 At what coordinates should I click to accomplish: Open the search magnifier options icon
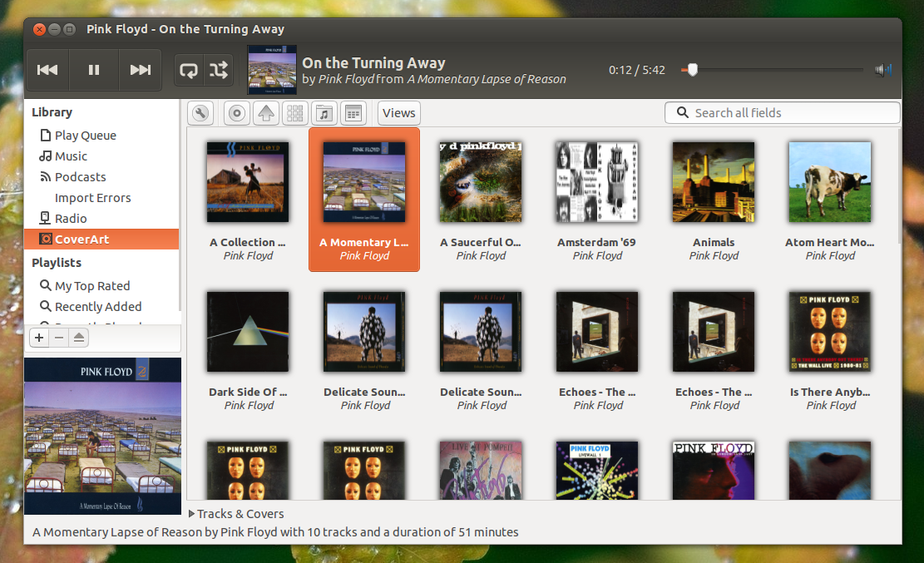tap(682, 112)
